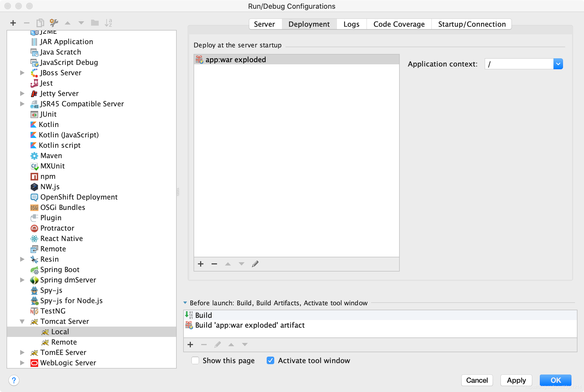Click the Kotlin logo icon
The height and width of the screenshot is (392, 584).
click(x=34, y=125)
